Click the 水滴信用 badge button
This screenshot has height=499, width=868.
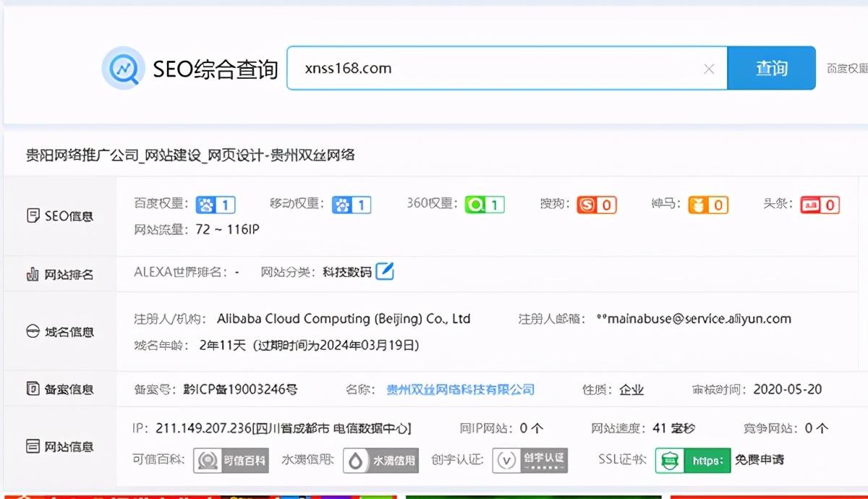coord(380,460)
